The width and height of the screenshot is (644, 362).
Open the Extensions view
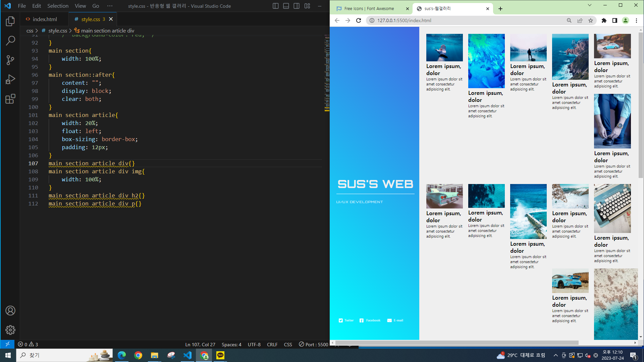(10, 99)
